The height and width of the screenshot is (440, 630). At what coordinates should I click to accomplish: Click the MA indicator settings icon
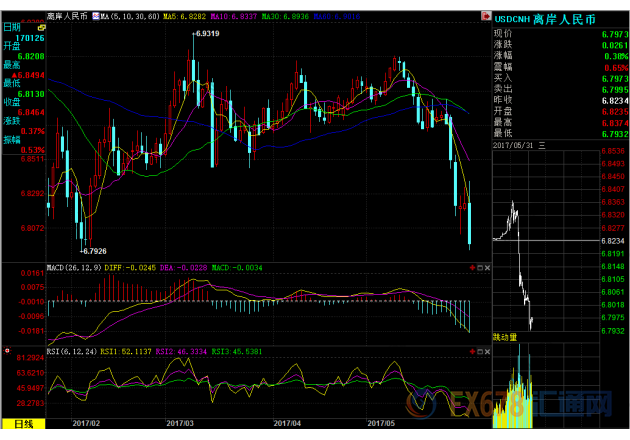coord(96,16)
